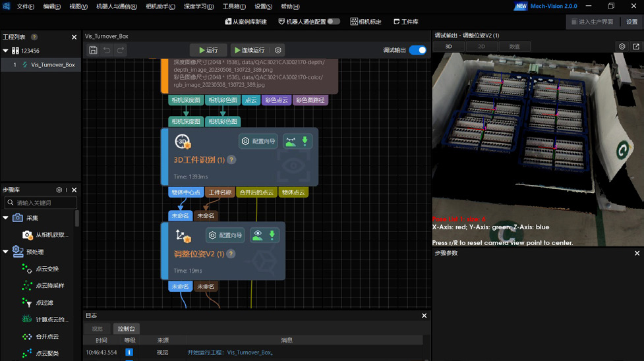Click the 运行 run button
Image resolution: width=644 pixels, height=361 pixels.
[x=208, y=50]
